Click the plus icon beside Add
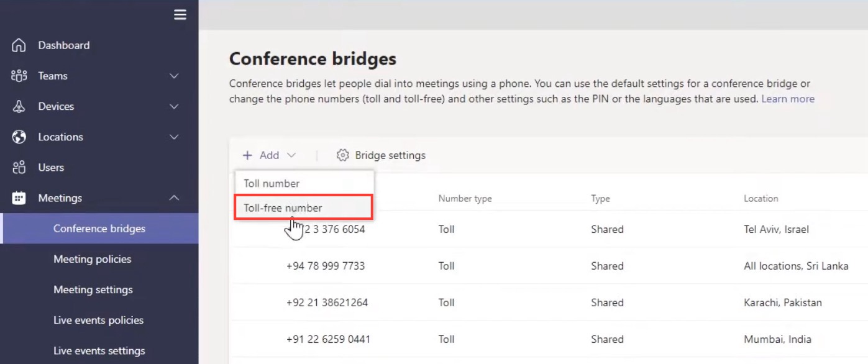The height and width of the screenshot is (364, 868). pyautogui.click(x=247, y=155)
